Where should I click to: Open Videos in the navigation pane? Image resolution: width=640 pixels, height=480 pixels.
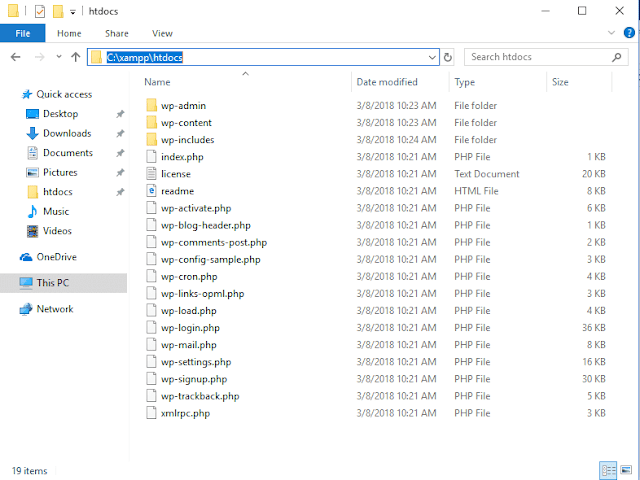57,231
